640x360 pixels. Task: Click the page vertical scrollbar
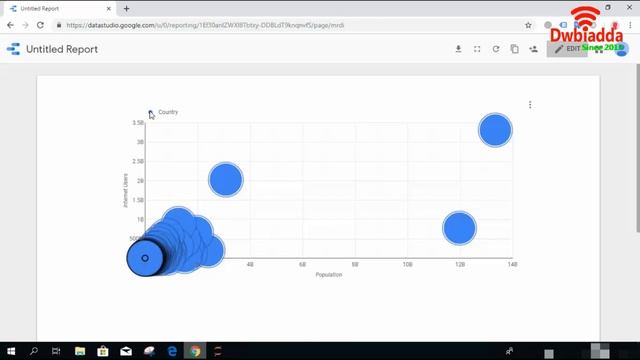tap(638, 149)
